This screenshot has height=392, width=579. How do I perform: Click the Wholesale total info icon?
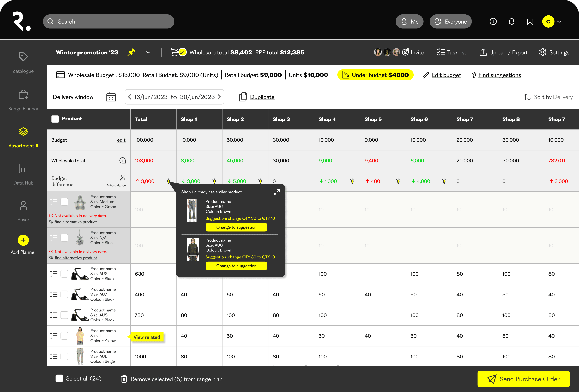(122, 160)
